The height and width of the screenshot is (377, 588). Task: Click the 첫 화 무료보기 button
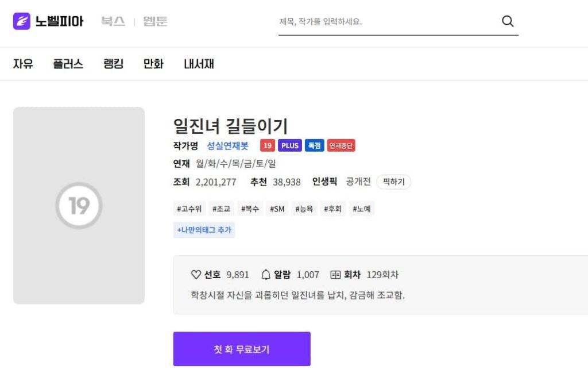pyautogui.click(x=242, y=349)
